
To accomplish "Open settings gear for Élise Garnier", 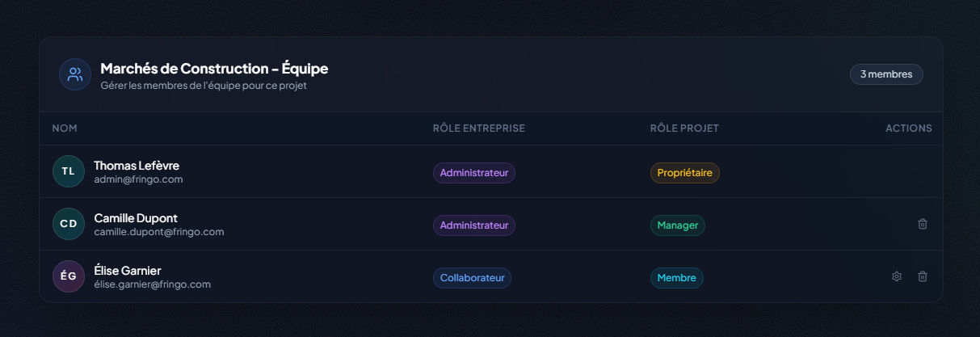I will tap(896, 276).
